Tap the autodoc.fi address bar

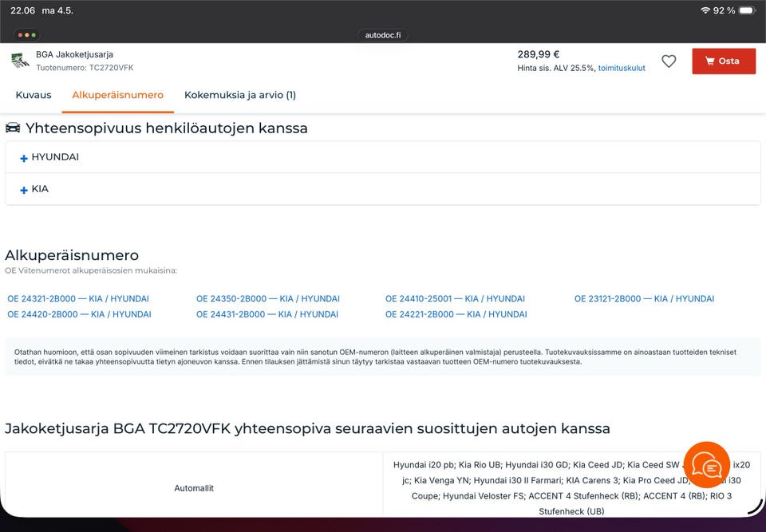[x=382, y=35]
